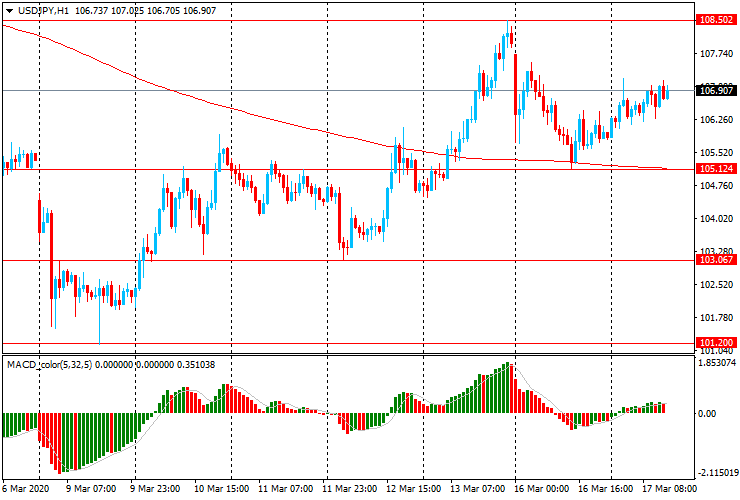The width and height of the screenshot is (740, 500).
Task: Select the USDJPY,H1 symbol title text
Action: pyautogui.click(x=43, y=10)
